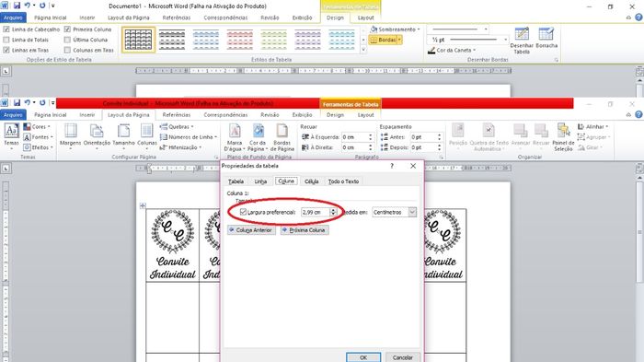Open the Bordas de Página icon
This screenshot has width=644, height=362.
pyautogui.click(x=282, y=137)
